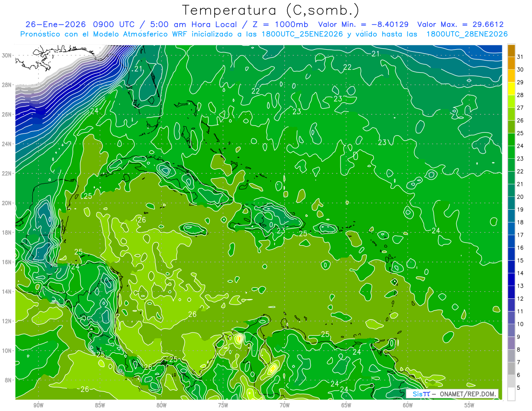Click the 18N latitude axis label

[7, 232]
